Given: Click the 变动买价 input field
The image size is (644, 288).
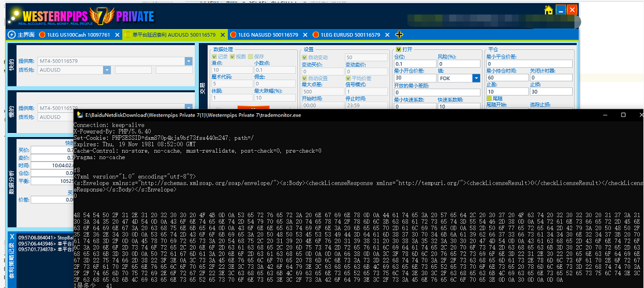Looking at the screenshot, I should (322, 71).
